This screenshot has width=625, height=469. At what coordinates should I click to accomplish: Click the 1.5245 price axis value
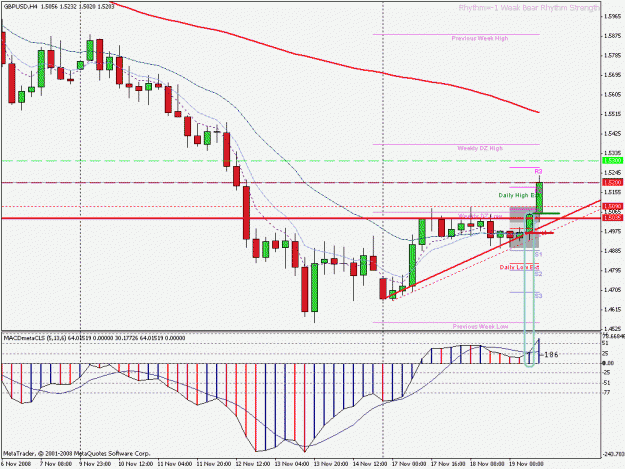(x=613, y=173)
